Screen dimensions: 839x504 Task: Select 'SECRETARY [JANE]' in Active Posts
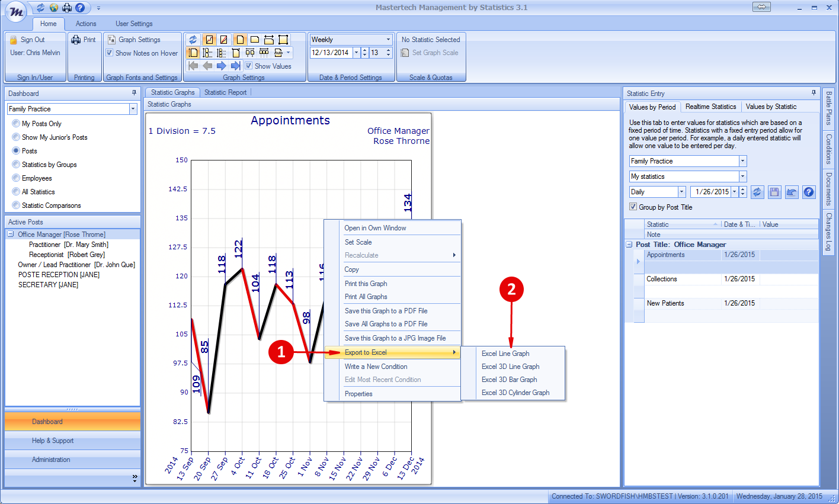point(48,285)
